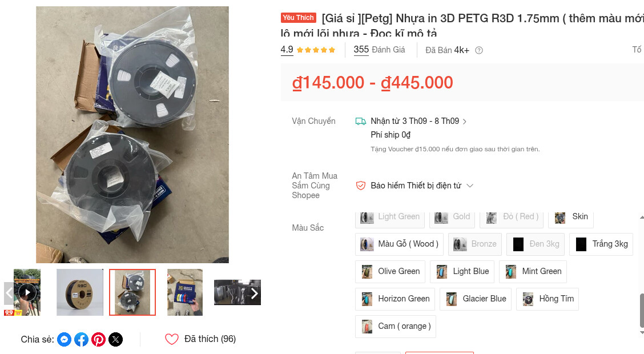
Task: Click the help icon beside Đã Bán 4k+
Action: pyautogui.click(x=479, y=50)
